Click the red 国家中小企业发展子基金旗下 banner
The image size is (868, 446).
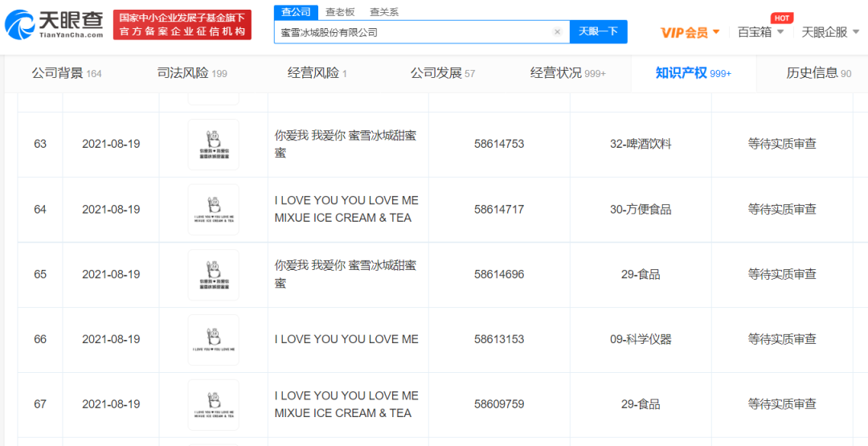point(182,25)
